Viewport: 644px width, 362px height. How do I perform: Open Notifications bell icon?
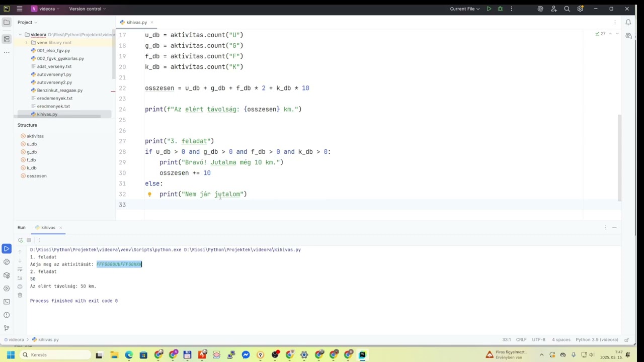pos(628,22)
